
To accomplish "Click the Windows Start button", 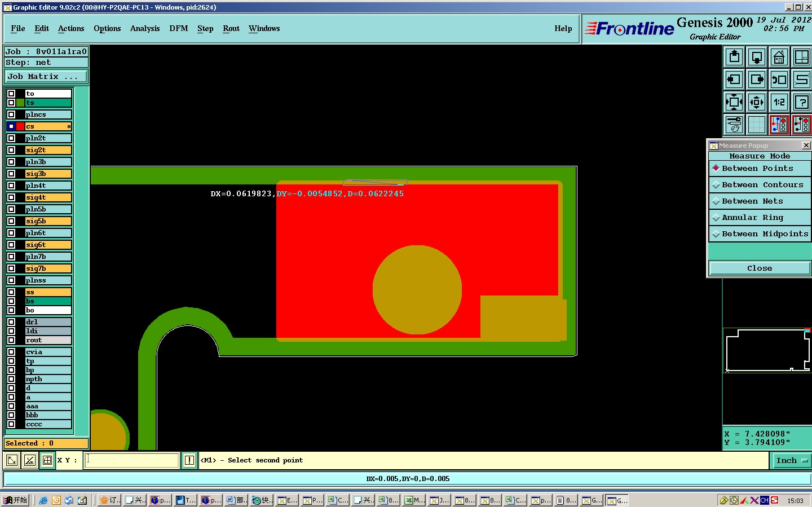I will (15, 500).
